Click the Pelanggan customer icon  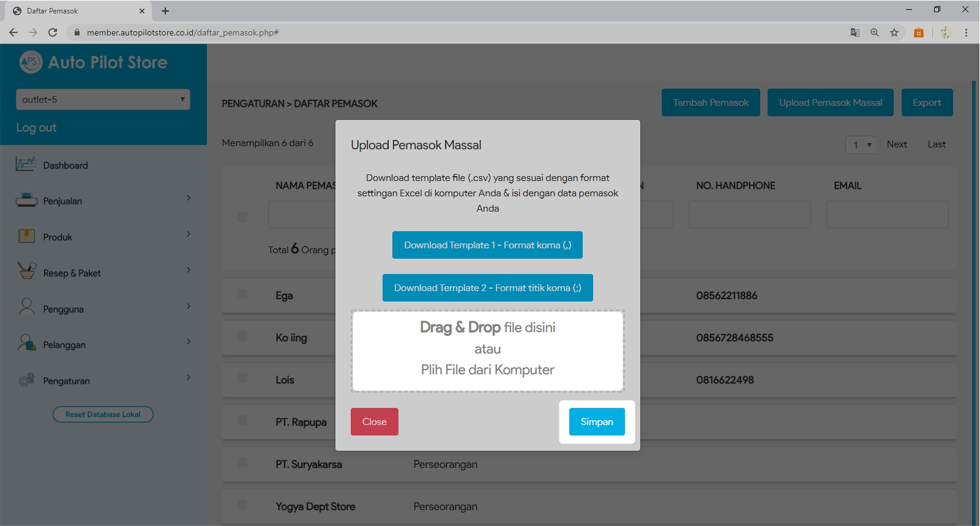26,344
